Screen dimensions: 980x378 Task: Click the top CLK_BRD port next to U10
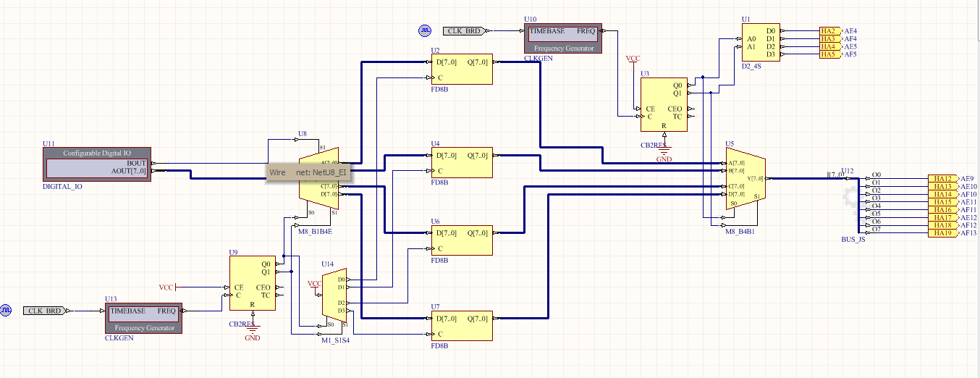pos(465,31)
